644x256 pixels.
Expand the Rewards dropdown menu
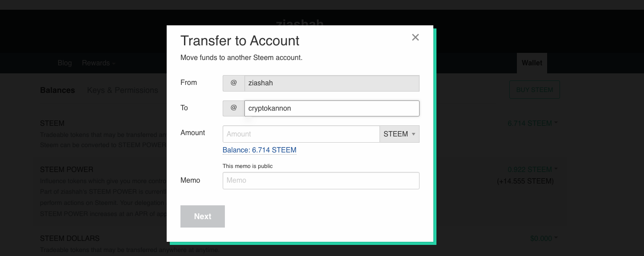[x=98, y=63]
